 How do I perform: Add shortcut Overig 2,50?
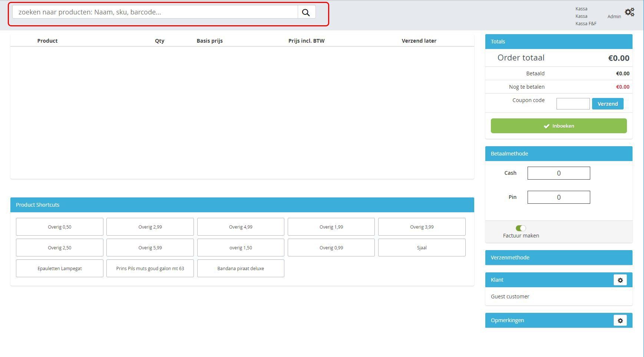tap(60, 248)
